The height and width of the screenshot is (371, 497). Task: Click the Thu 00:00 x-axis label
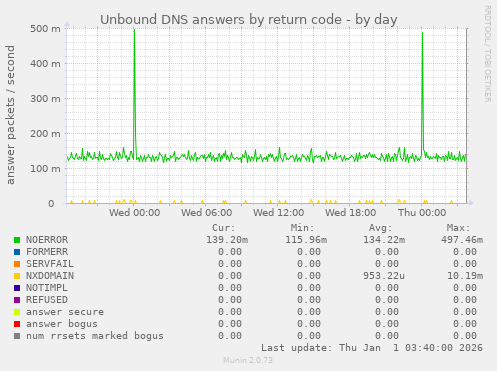(422, 213)
